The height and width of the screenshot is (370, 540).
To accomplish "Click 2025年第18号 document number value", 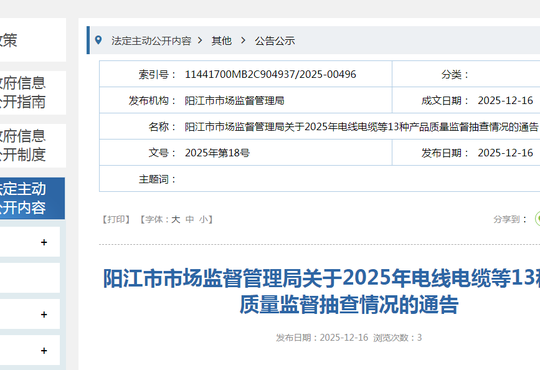I will click(217, 153).
